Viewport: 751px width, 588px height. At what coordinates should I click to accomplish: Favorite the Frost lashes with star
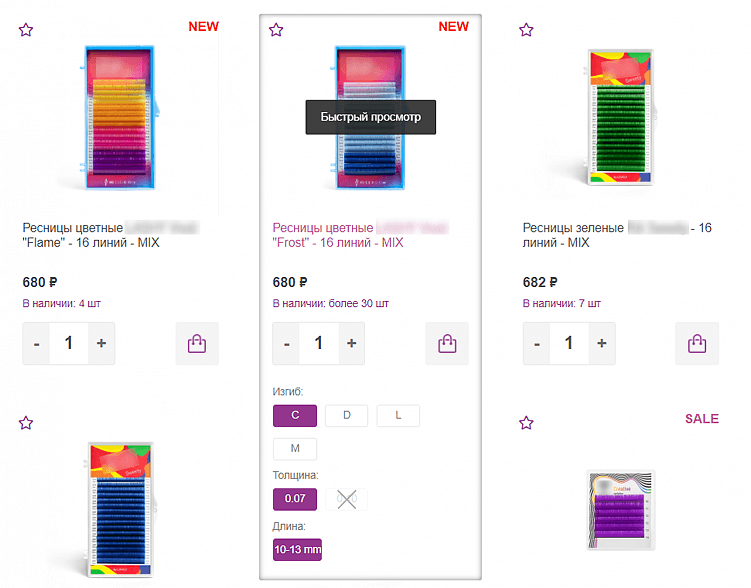(276, 30)
